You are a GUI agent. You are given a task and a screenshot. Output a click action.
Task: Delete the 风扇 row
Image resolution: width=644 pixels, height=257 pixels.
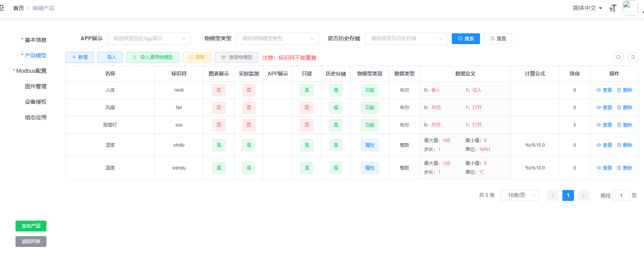[x=624, y=108]
